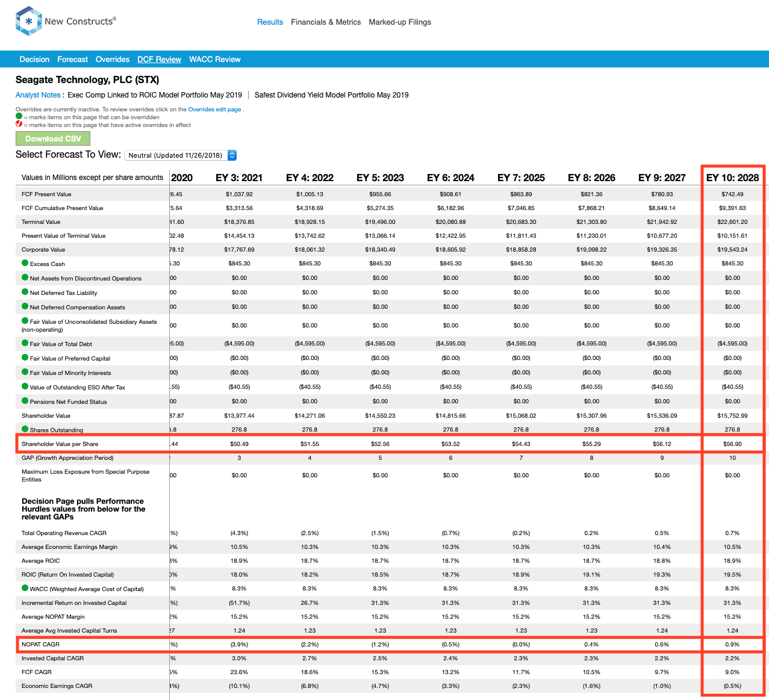The width and height of the screenshot is (769, 700).
Task: Open the WACC Review tab
Action: pos(215,60)
